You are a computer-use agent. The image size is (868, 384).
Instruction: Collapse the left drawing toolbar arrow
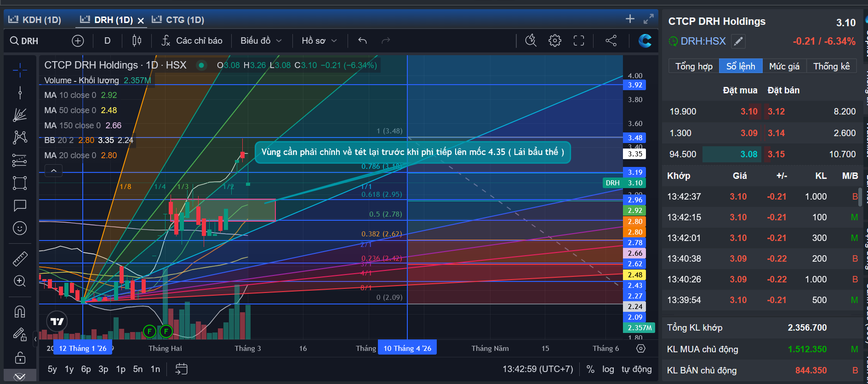35,339
